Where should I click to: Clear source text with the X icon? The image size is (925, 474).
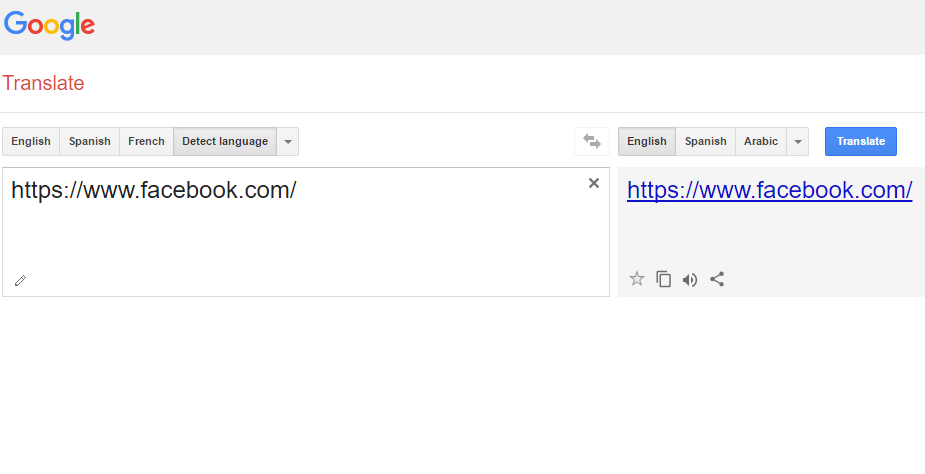tap(594, 183)
